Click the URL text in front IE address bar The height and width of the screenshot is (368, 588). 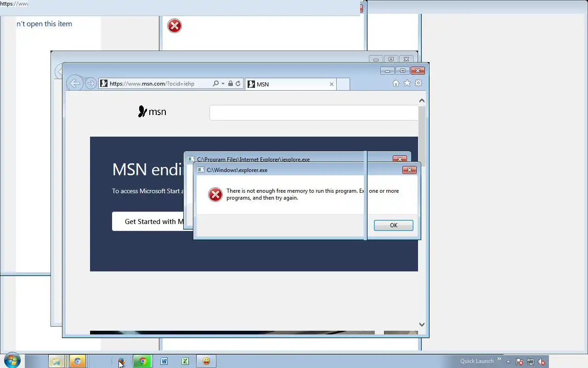tap(152, 84)
